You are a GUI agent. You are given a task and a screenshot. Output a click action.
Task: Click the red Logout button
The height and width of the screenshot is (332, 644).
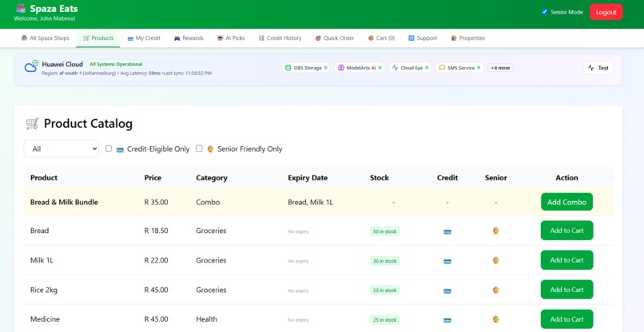click(606, 12)
